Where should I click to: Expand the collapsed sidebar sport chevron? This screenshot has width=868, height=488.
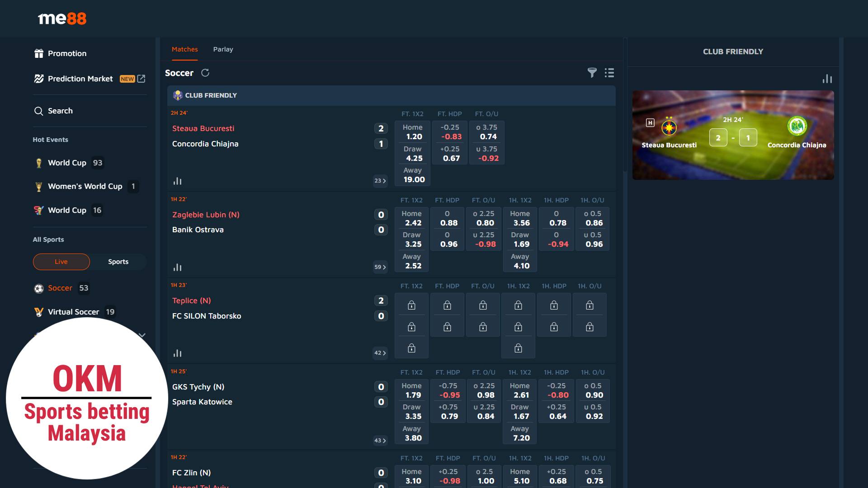coord(142,335)
